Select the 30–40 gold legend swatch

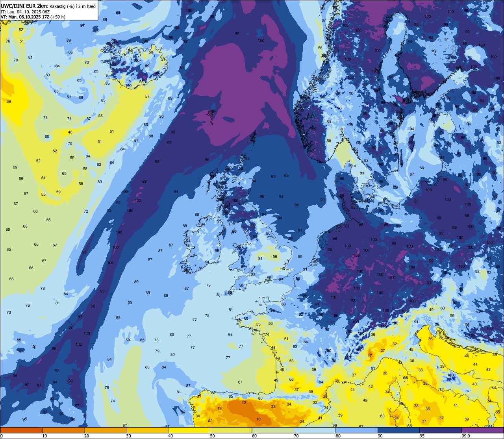(x=147, y=430)
